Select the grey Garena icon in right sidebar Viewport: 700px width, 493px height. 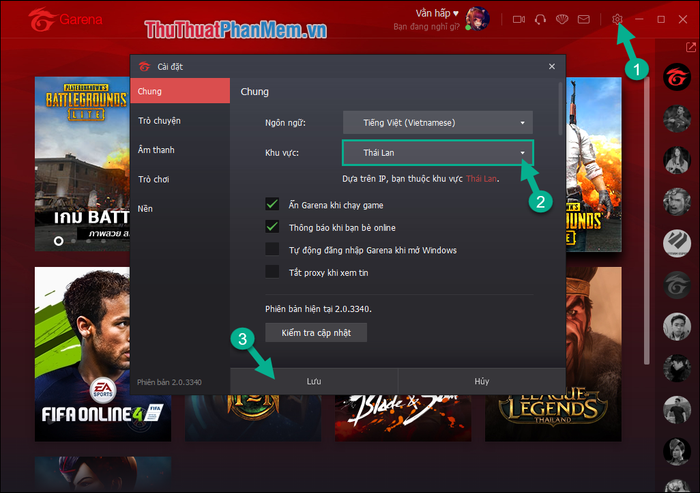pyautogui.click(x=677, y=285)
